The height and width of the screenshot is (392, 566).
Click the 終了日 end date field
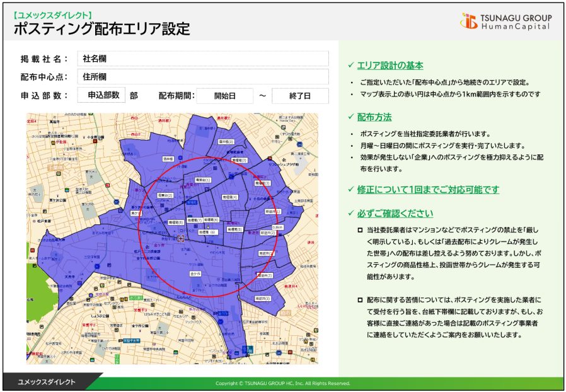click(300, 96)
